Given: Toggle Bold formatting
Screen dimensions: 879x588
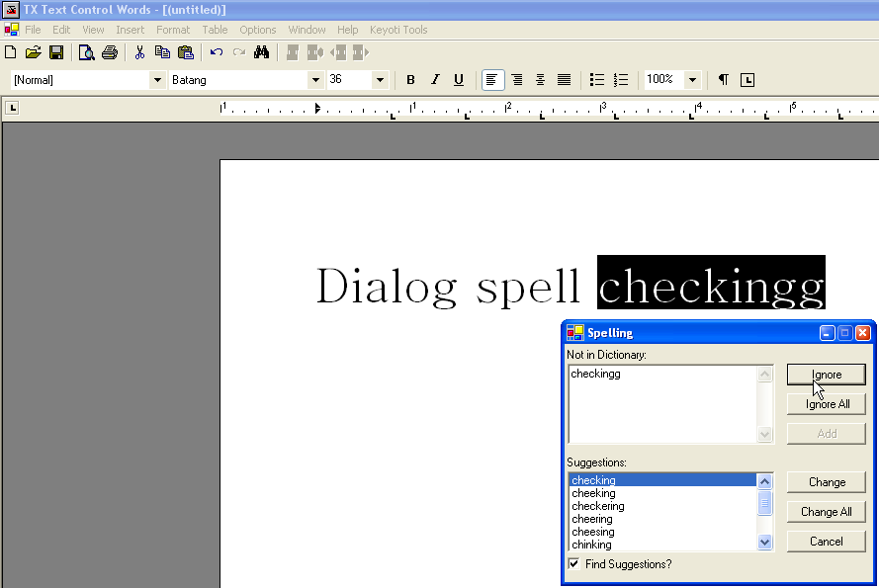Looking at the screenshot, I should click(410, 80).
